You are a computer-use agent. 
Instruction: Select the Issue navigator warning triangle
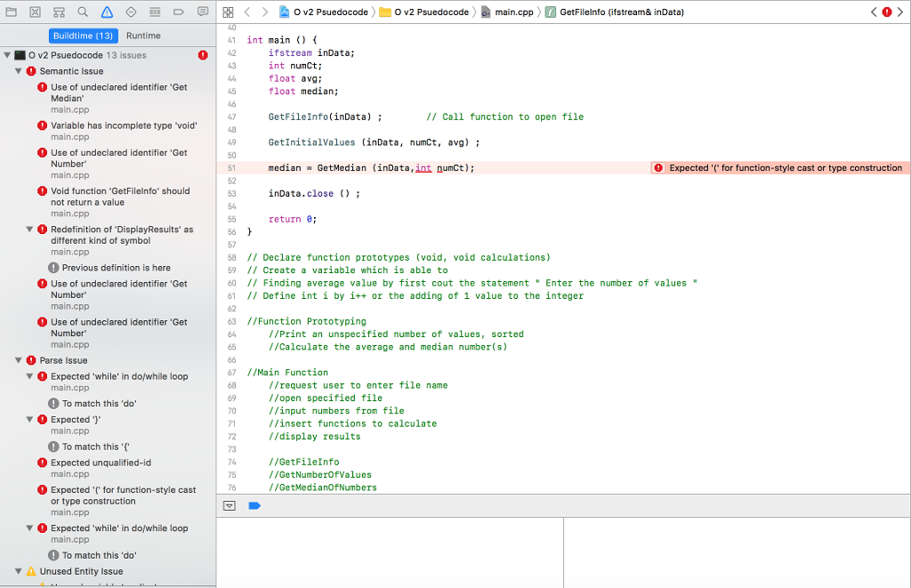click(x=108, y=12)
